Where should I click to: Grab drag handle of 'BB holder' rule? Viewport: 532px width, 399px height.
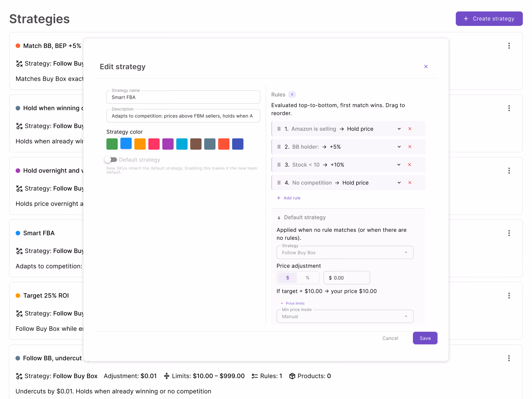click(279, 147)
